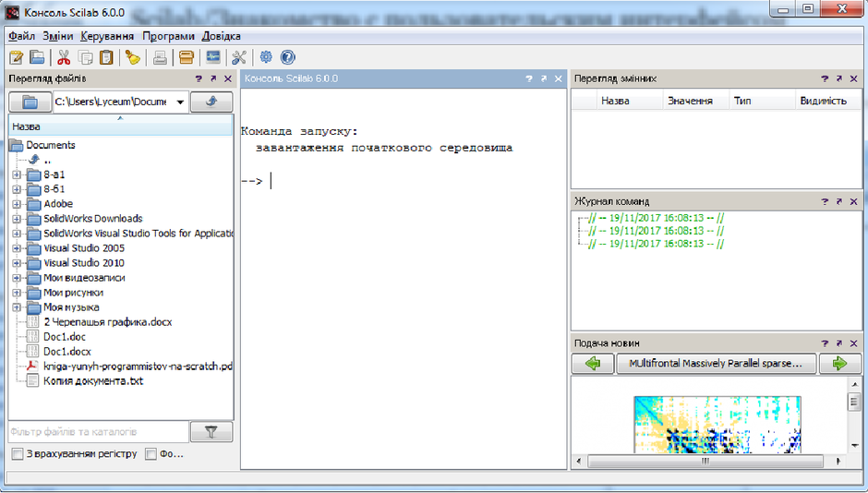Open the Файл menu
Image resolution: width=868 pixels, height=493 pixels.
(21, 36)
